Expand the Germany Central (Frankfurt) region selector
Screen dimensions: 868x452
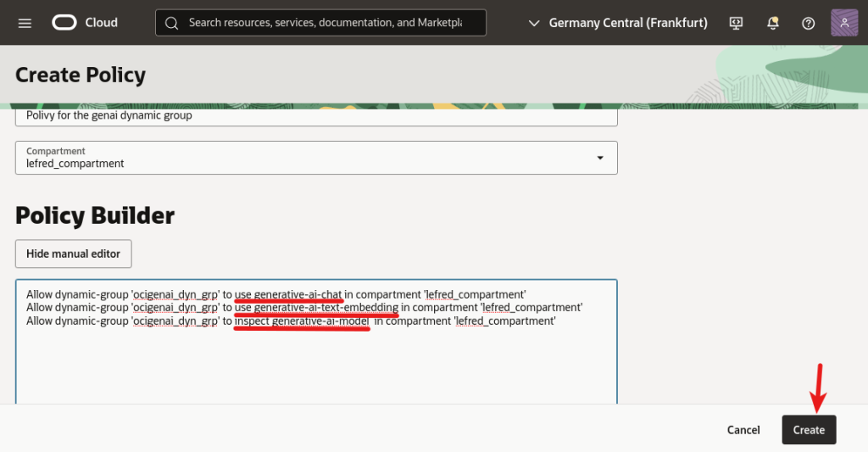coord(618,23)
